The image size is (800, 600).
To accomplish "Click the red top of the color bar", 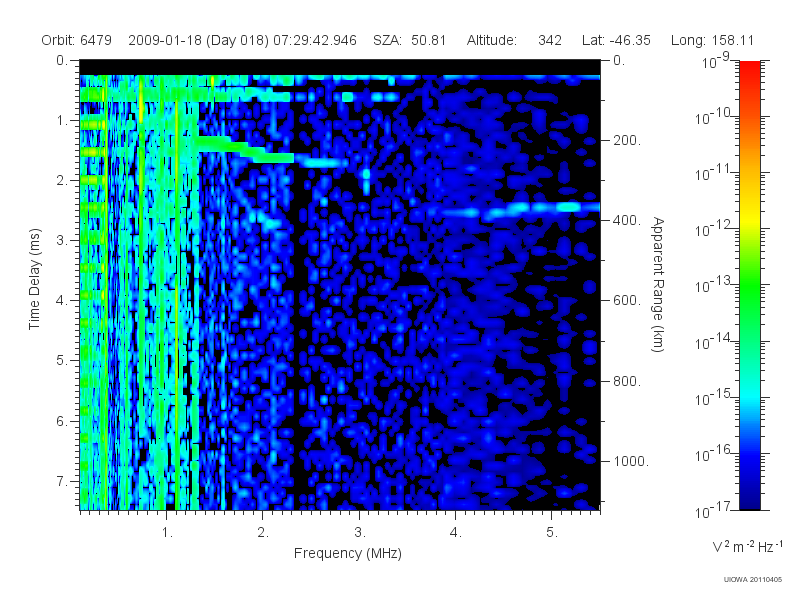I will (750, 69).
